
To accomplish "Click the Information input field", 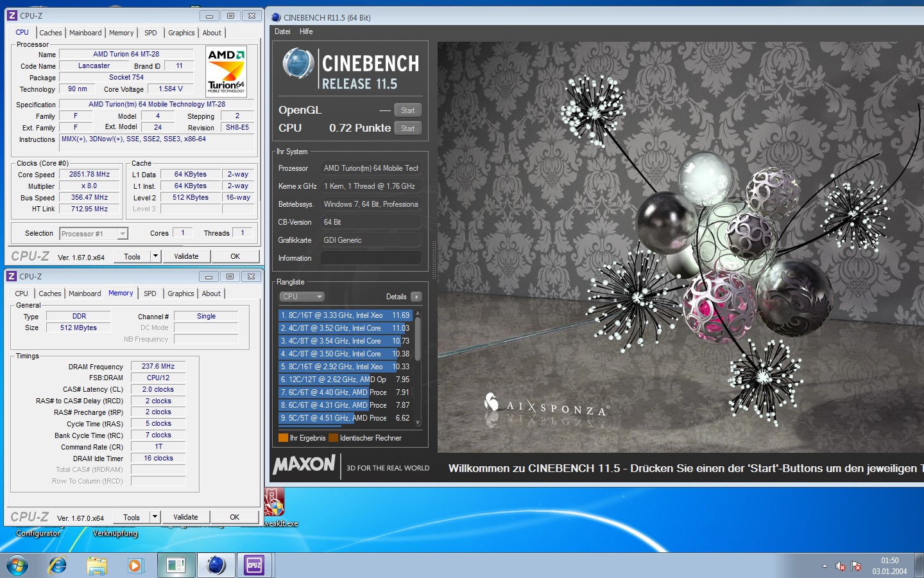I will [371, 258].
